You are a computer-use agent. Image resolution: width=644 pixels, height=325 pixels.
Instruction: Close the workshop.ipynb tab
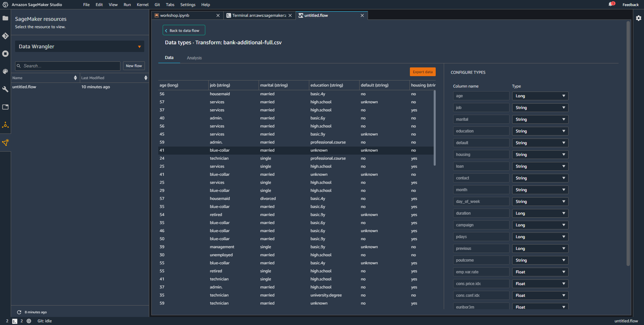[x=218, y=15]
